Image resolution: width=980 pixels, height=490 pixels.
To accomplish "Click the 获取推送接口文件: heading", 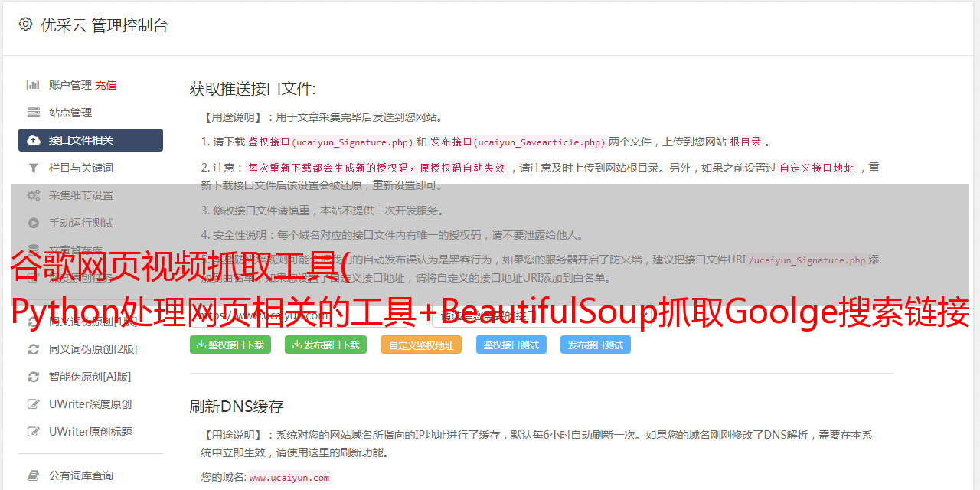I will 253,89.
